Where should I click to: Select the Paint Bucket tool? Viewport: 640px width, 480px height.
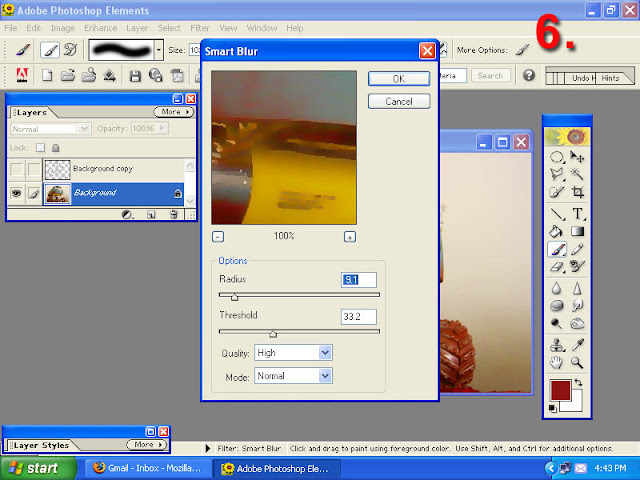pyautogui.click(x=557, y=231)
